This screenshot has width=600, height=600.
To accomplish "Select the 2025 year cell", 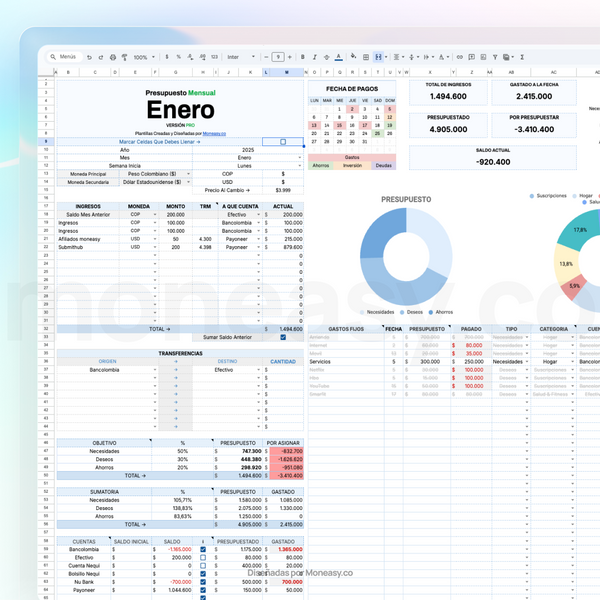I will pyautogui.click(x=245, y=150).
